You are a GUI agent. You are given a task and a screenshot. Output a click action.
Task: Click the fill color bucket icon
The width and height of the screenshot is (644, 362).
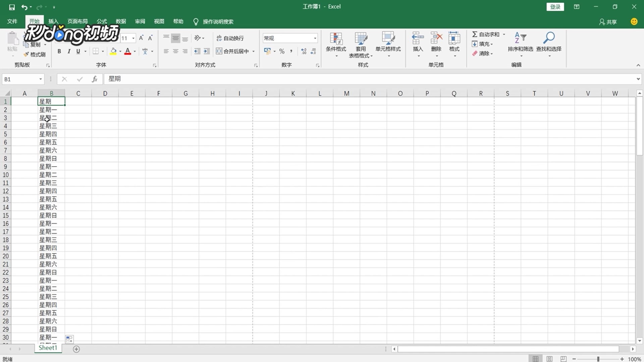click(x=113, y=51)
